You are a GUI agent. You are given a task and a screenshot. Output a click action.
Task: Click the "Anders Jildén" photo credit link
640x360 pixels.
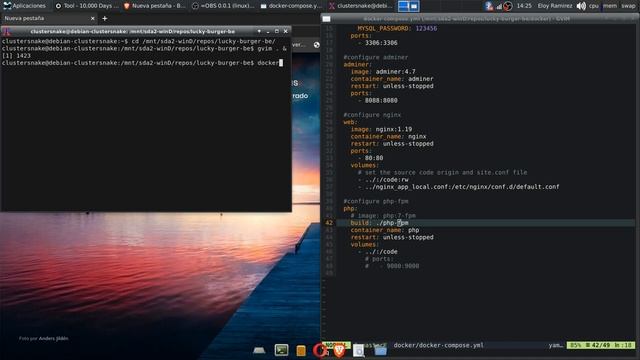coord(53,338)
